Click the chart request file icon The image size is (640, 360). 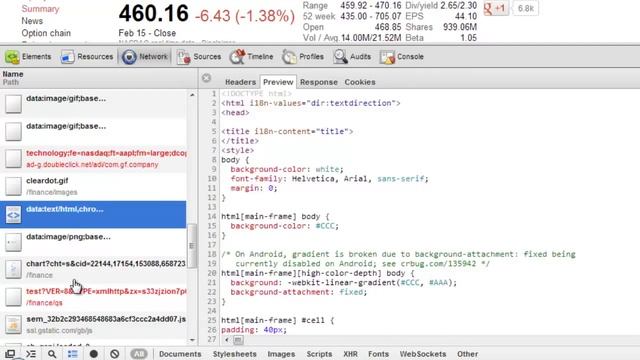[13, 269]
